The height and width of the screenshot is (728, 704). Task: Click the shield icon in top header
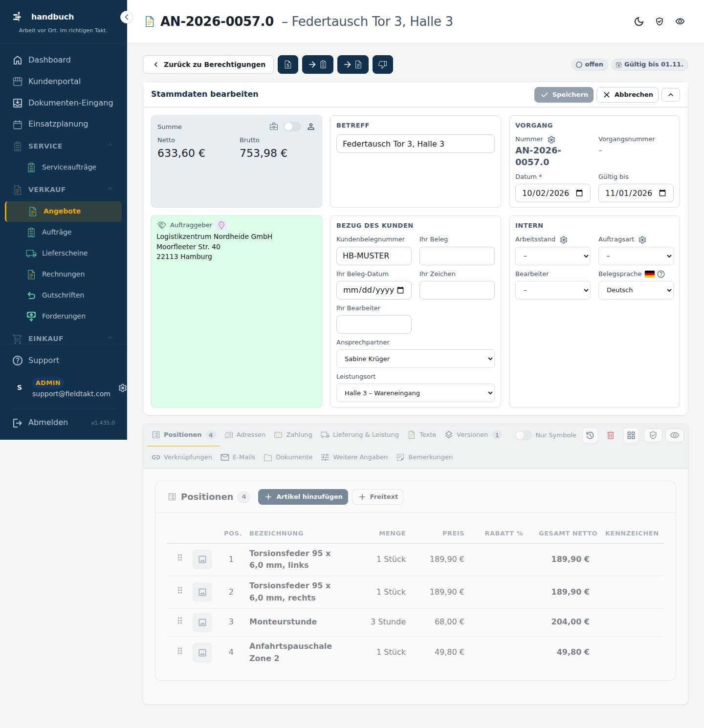pos(660,21)
